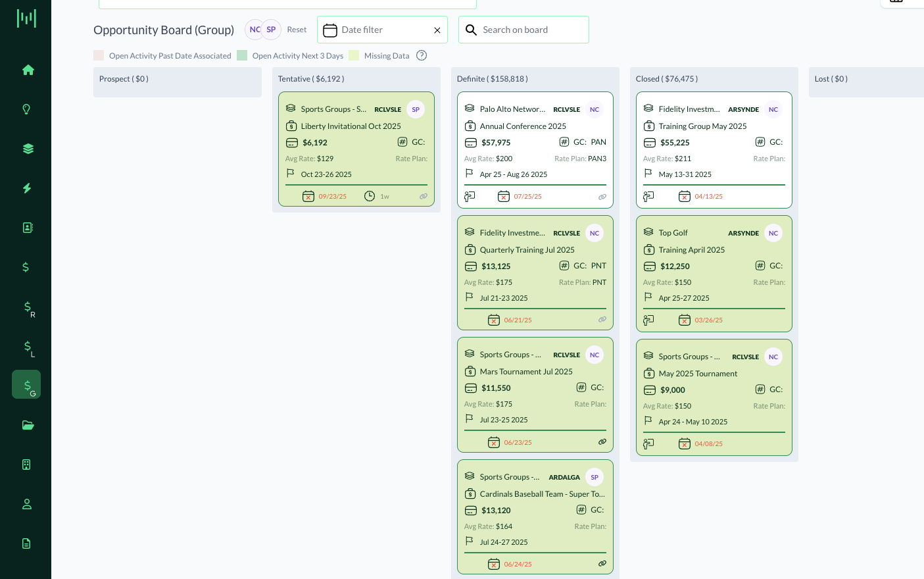
Task: Open the folder icon in sidebar
Action: 28,425
